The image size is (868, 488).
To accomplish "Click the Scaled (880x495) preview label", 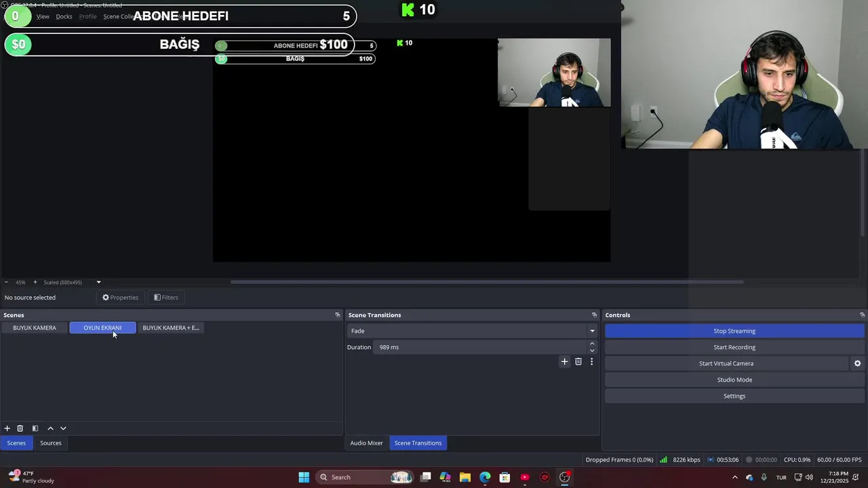I will [x=62, y=282].
